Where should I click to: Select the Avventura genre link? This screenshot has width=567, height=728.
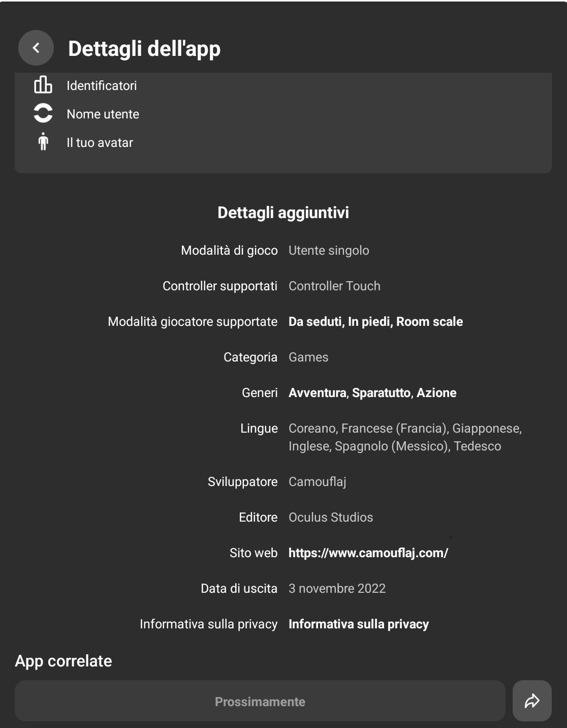[318, 392]
